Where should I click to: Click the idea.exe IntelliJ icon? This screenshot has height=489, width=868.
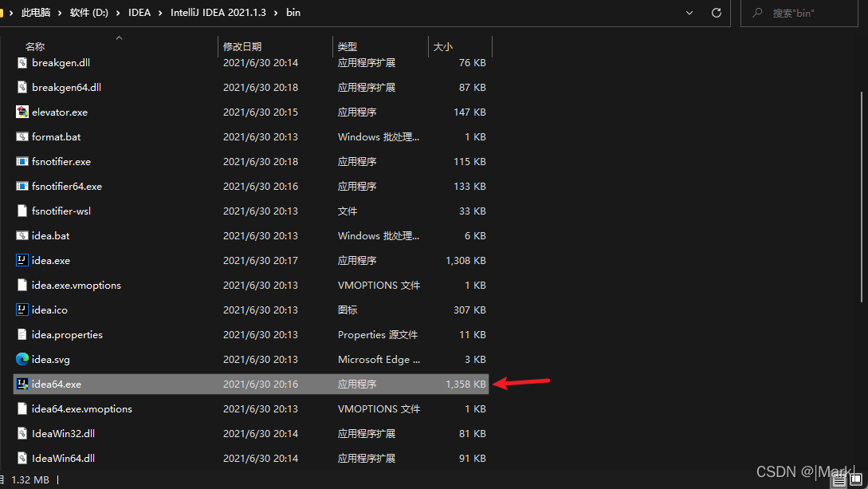[22, 260]
